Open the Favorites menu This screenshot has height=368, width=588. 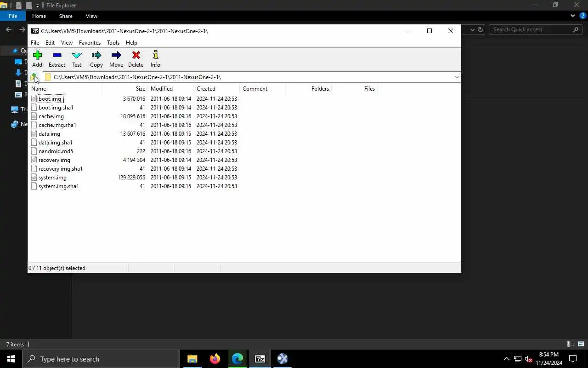coord(90,43)
